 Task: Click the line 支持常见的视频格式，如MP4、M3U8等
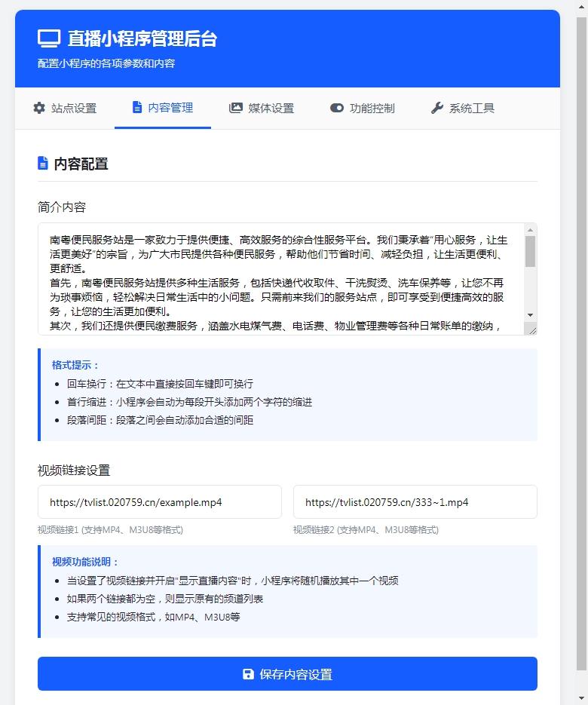click(153, 617)
